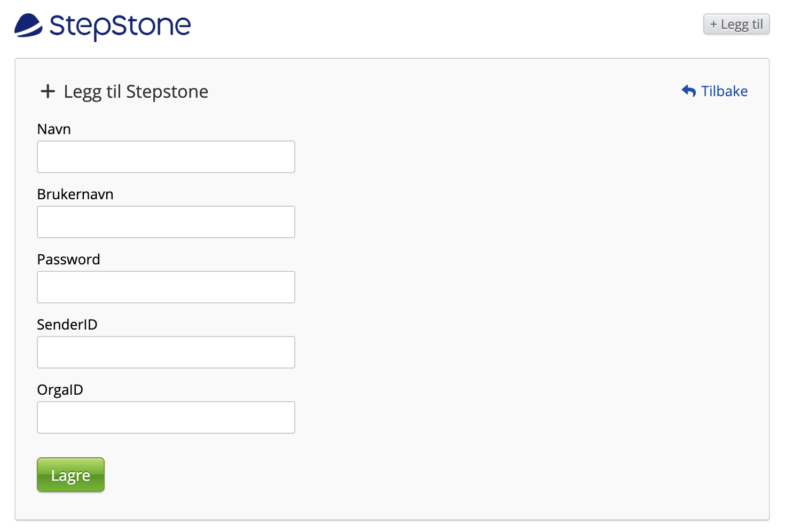Click the OrgaID field label

pyautogui.click(x=60, y=390)
